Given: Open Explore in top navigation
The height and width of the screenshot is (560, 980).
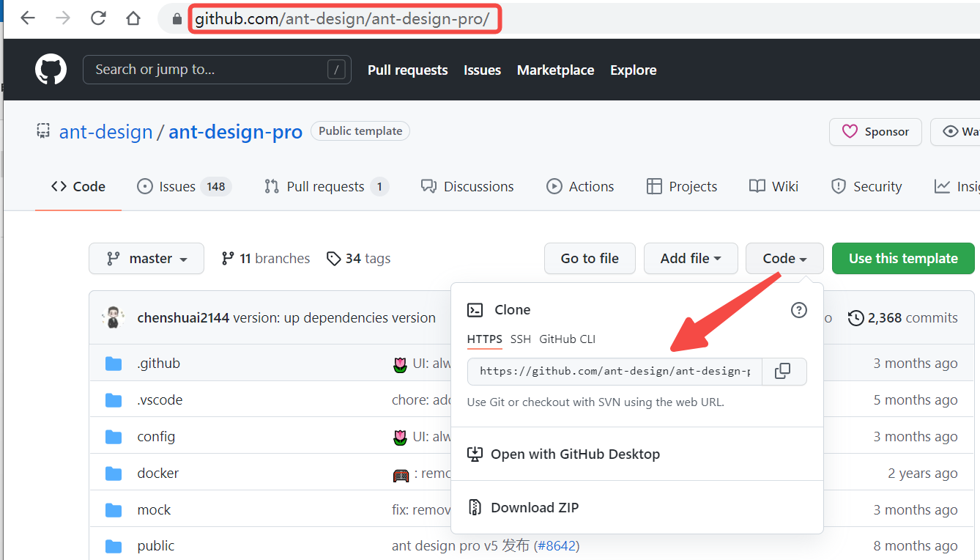Looking at the screenshot, I should click(x=634, y=70).
